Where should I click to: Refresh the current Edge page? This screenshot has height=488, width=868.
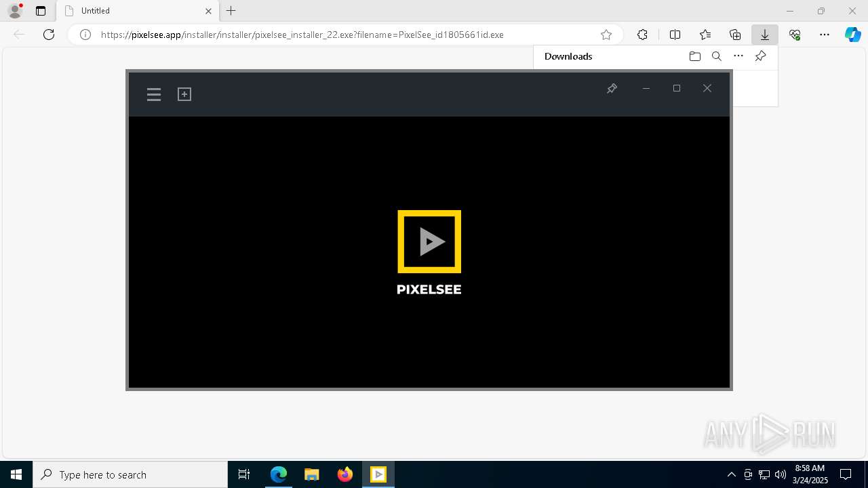49,35
